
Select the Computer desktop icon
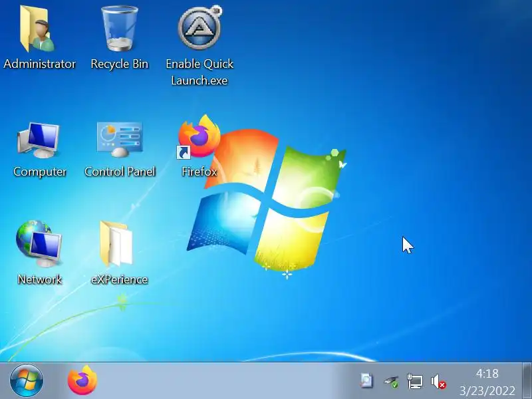[x=39, y=140]
